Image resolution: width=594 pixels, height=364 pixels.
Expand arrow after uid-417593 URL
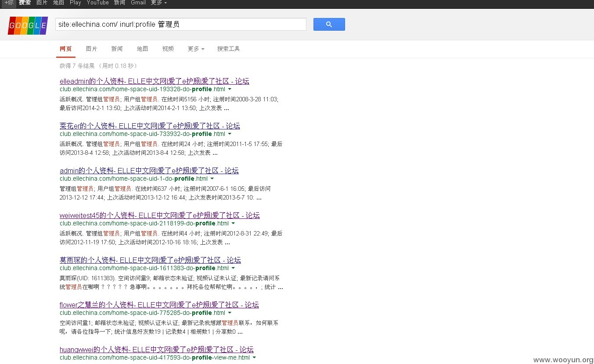tap(254, 358)
